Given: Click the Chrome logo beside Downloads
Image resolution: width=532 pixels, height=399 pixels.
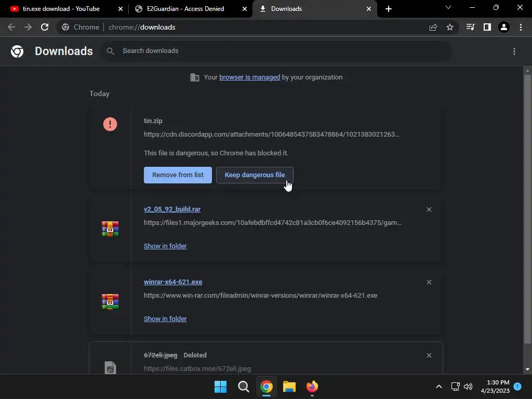Looking at the screenshot, I should tap(17, 51).
